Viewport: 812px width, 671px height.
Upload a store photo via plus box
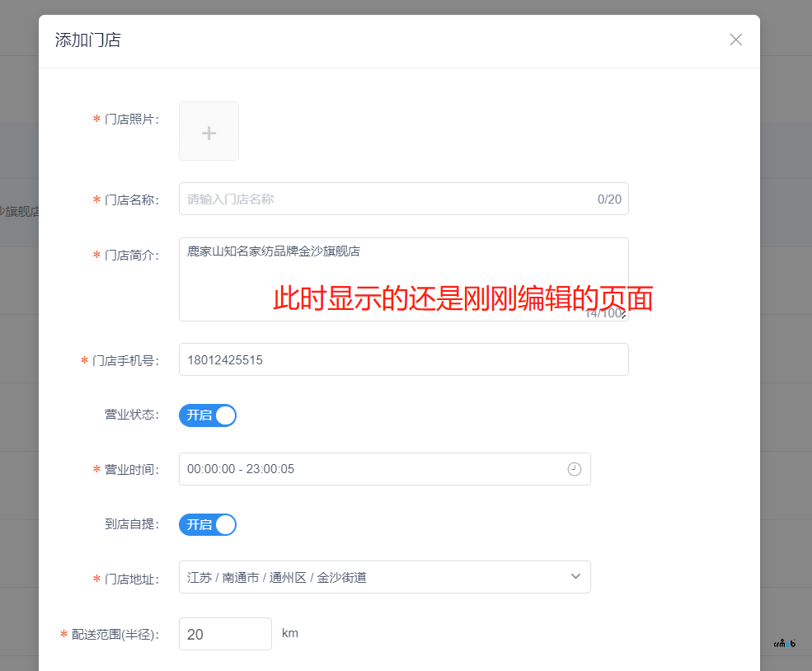click(209, 131)
